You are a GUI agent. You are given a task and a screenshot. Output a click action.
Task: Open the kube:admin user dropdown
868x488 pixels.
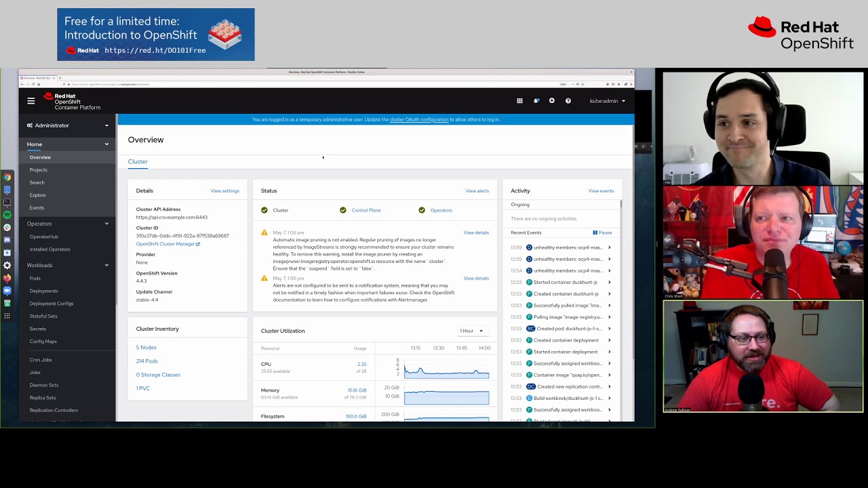[x=608, y=101]
